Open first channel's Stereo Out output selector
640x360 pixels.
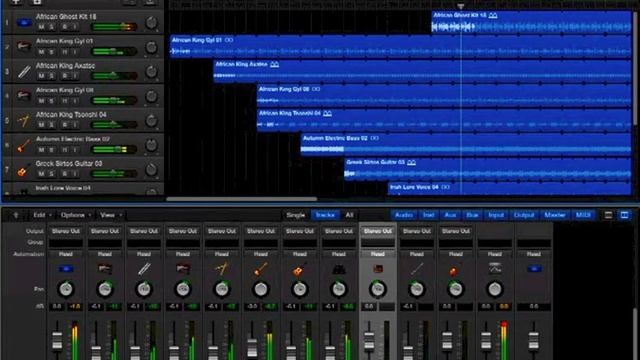point(66,231)
